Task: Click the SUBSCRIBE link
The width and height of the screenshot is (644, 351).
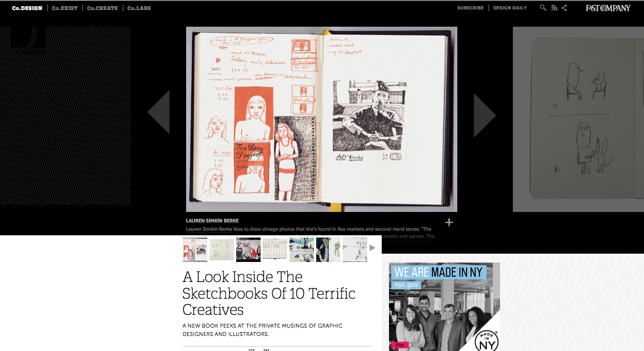Action: pyautogui.click(x=470, y=8)
